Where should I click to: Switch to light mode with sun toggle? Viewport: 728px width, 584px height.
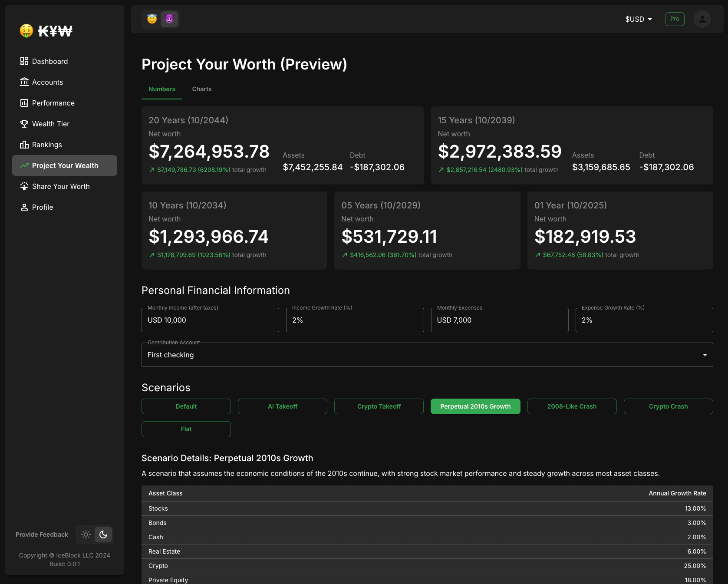tap(86, 535)
